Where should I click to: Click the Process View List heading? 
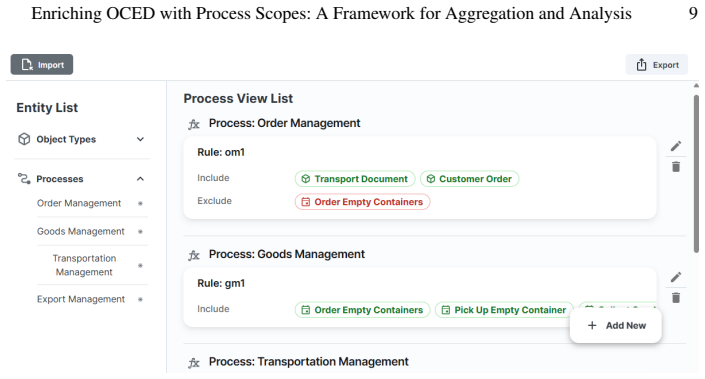coord(238,98)
